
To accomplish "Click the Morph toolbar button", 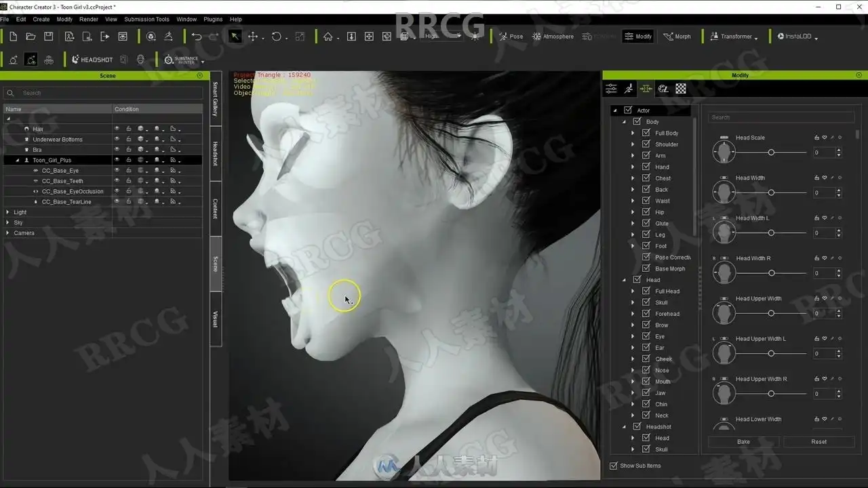I will (x=677, y=37).
